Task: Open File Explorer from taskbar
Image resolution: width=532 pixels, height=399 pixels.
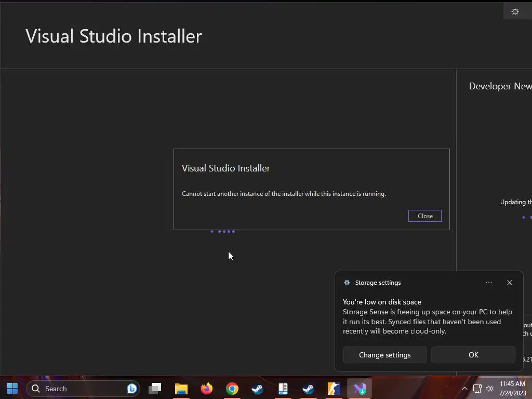Action: coord(181,389)
